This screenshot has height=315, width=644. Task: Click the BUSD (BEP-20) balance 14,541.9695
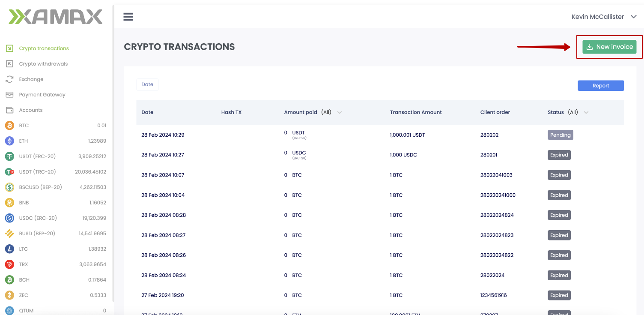tap(92, 234)
